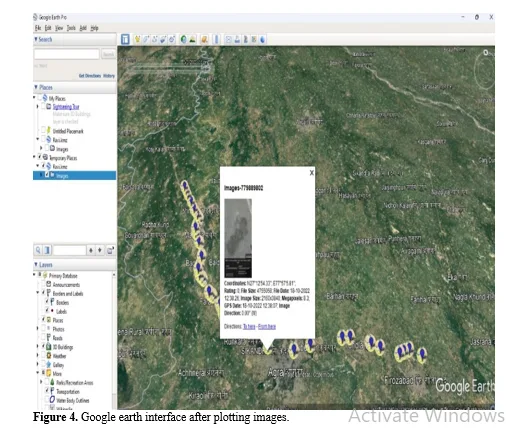506x428 pixels.
Task: Open the Help menu
Action: click(x=94, y=28)
